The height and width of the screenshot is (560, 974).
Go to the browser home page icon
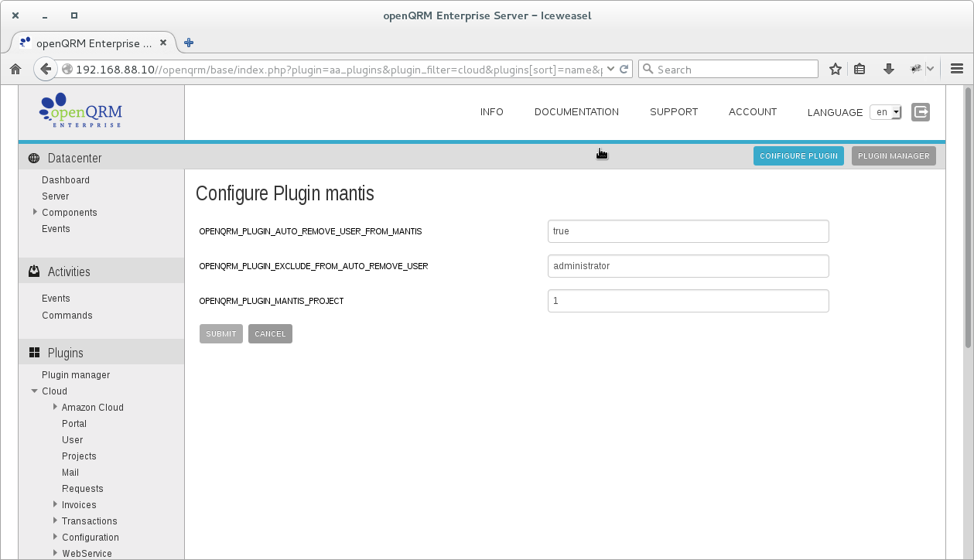15,69
